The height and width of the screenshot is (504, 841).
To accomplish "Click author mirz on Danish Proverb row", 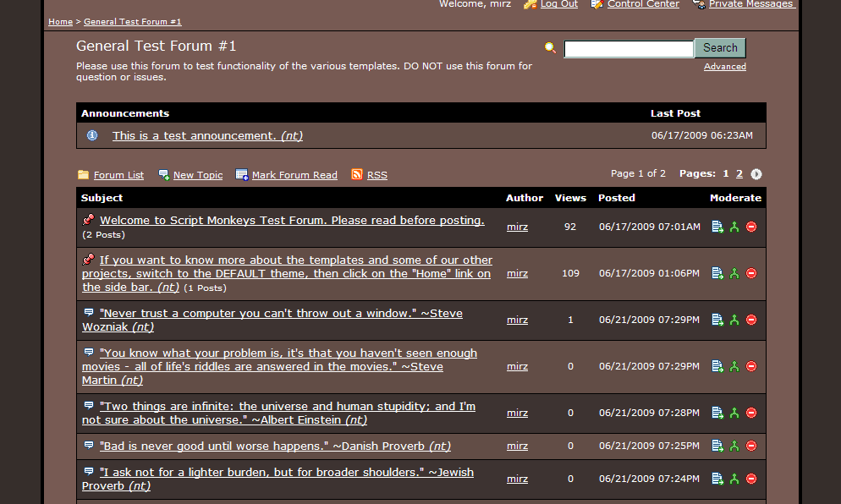I will 517,446.
